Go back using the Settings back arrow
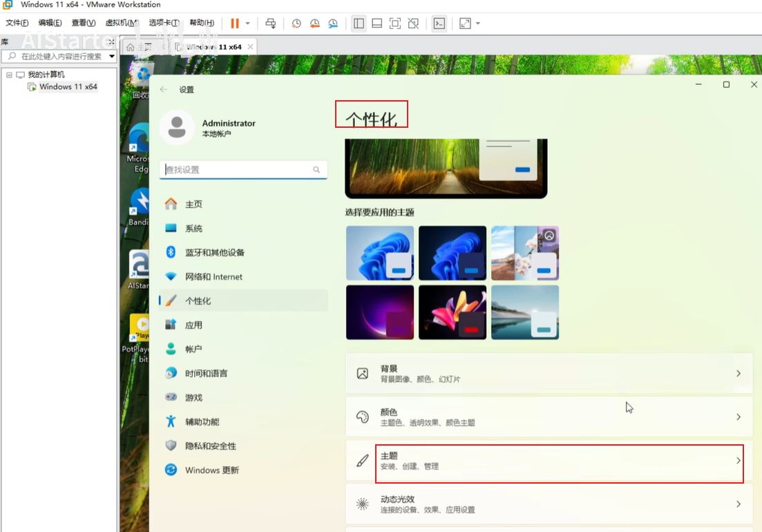This screenshot has height=532, width=762. [164, 89]
